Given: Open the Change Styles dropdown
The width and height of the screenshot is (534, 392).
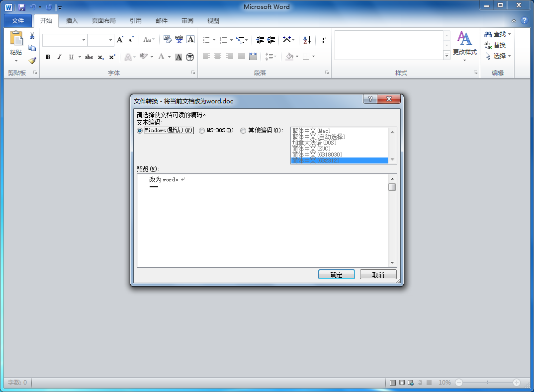Looking at the screenshot, I should tap(464, 47).
